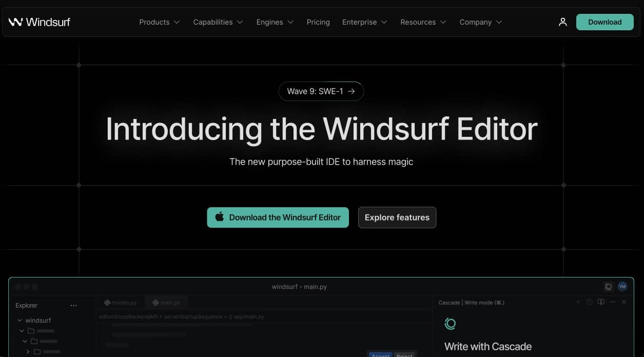Expand the Capabilities dropdown menu
644x357 pixels.
[218, 22]
